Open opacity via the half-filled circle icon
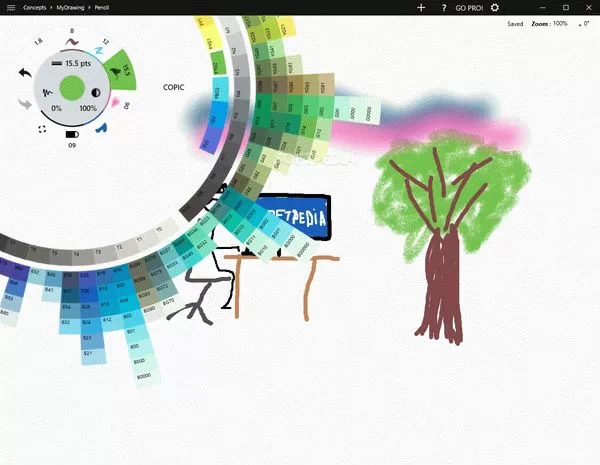 [96, 93]
